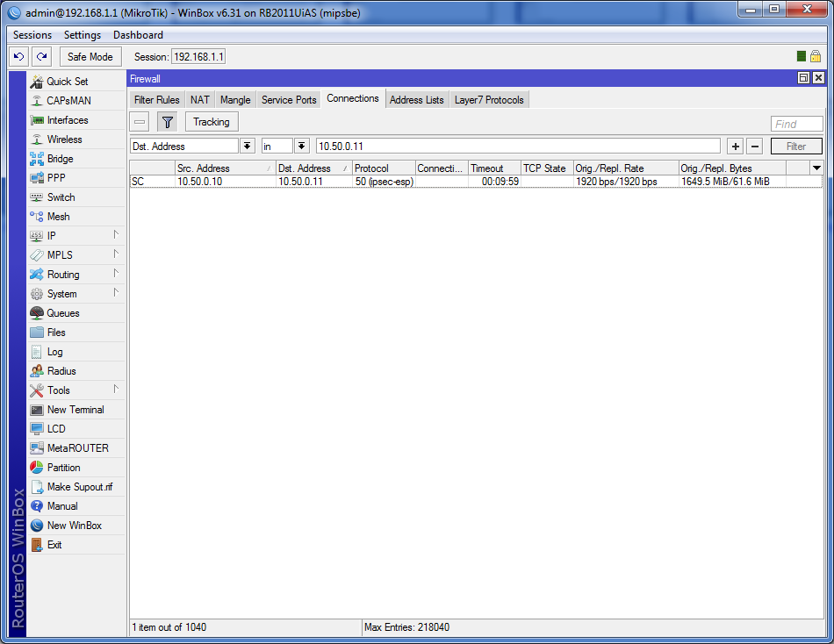
Task: Switch to the Address Lists tab
Action: tap(416, 100)
